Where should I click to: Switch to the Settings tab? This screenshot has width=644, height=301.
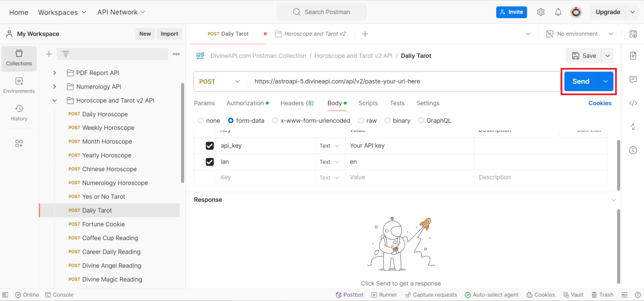[428, 103]
